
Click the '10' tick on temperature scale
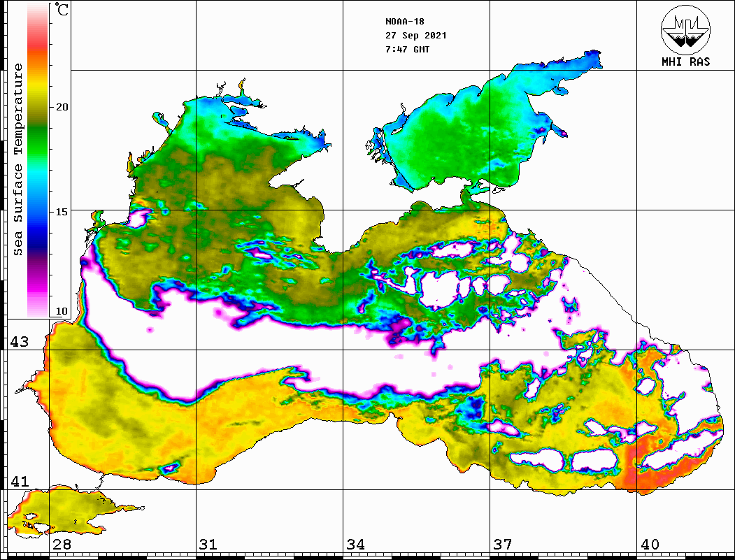tap(62, 311)
